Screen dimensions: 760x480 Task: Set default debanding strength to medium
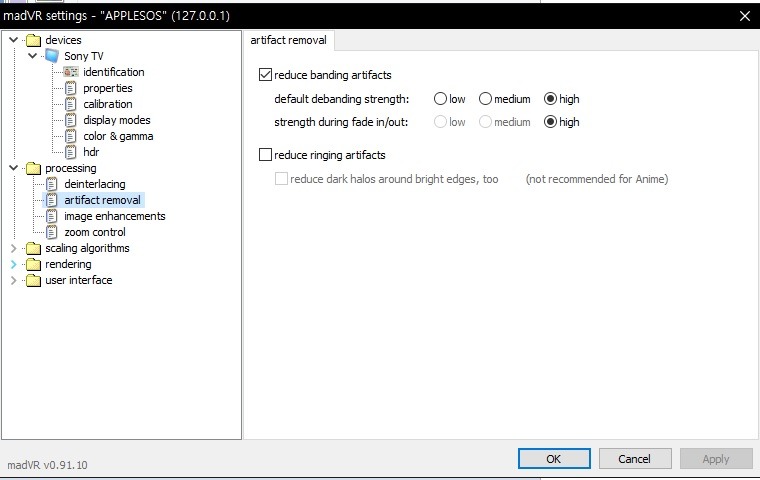485,99
